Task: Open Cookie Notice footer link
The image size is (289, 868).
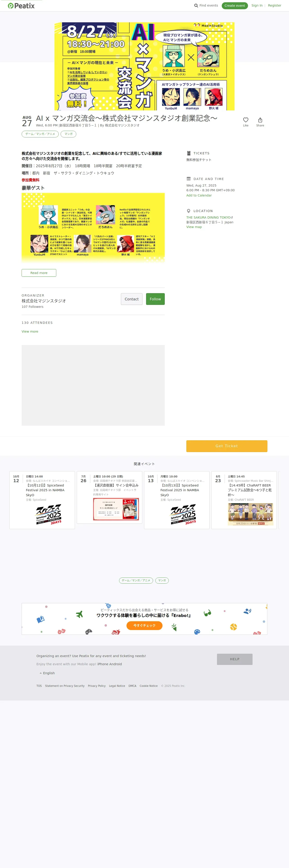Action: (148, 686)
